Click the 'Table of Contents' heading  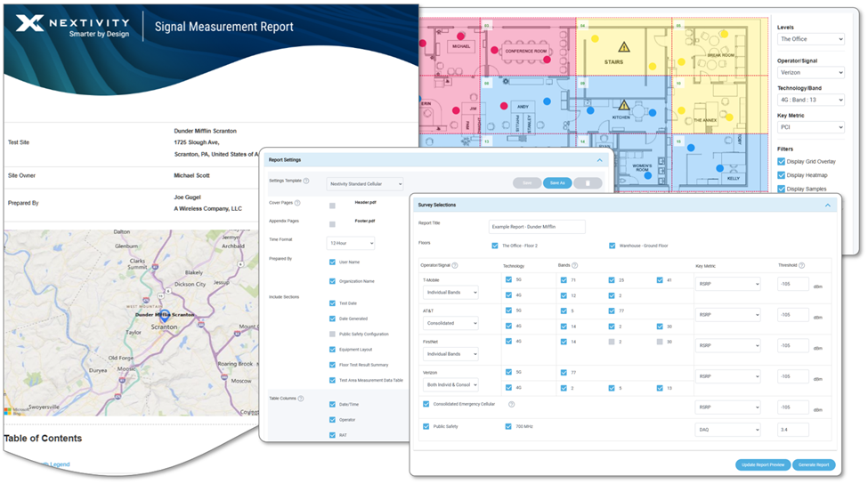tap(43, 438)
